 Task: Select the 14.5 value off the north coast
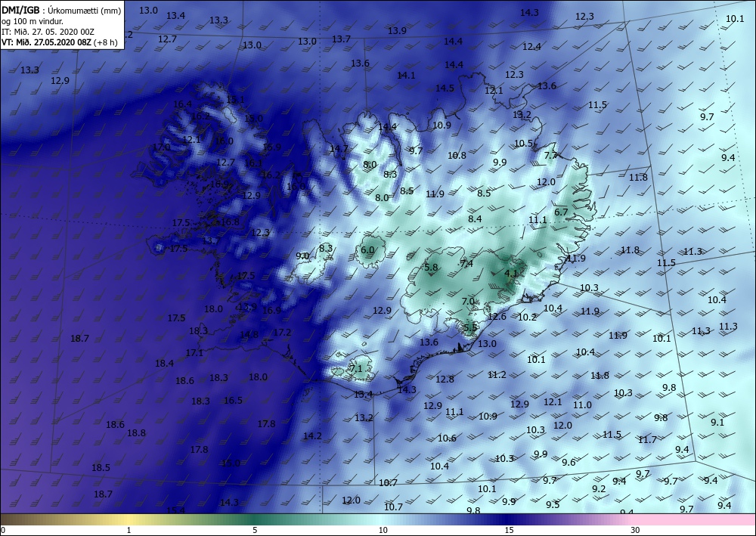click(445, 88)
